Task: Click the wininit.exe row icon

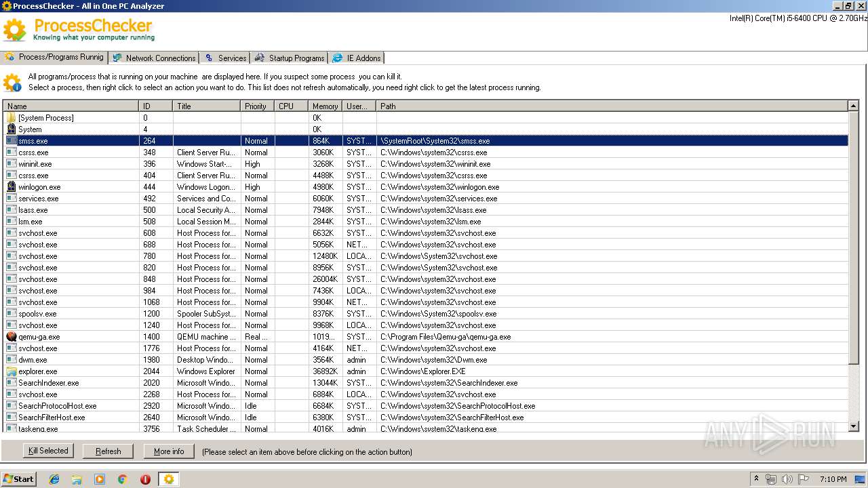Action: (12, 163)
